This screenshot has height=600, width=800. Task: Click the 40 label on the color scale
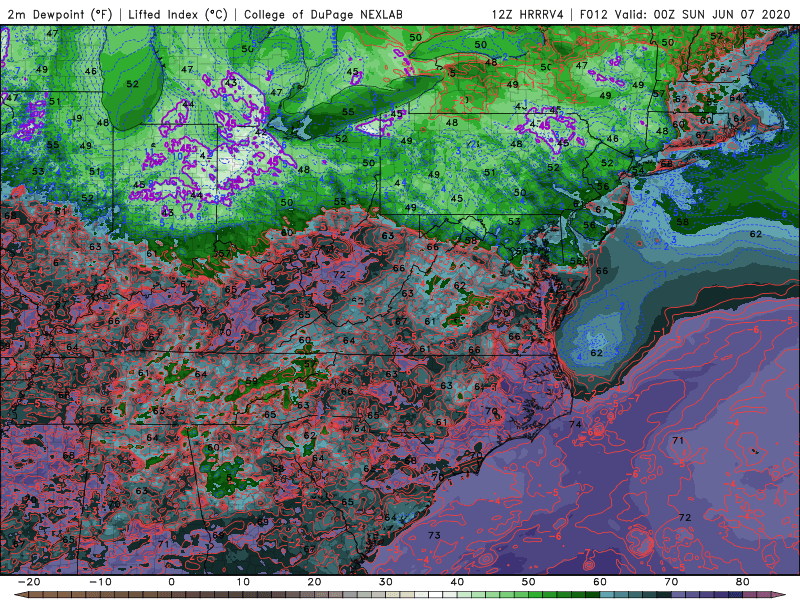(x=457, y=582)
